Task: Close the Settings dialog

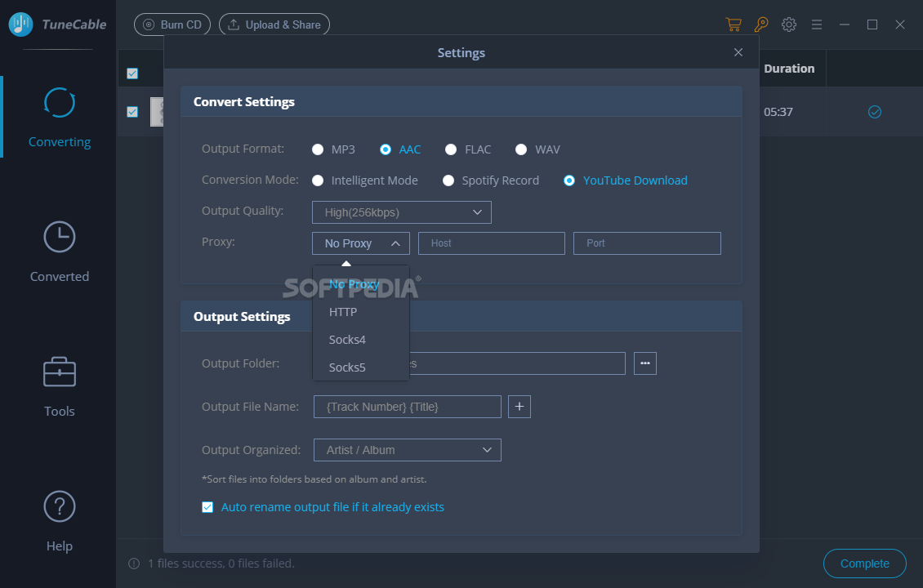Action: point(738,52)
